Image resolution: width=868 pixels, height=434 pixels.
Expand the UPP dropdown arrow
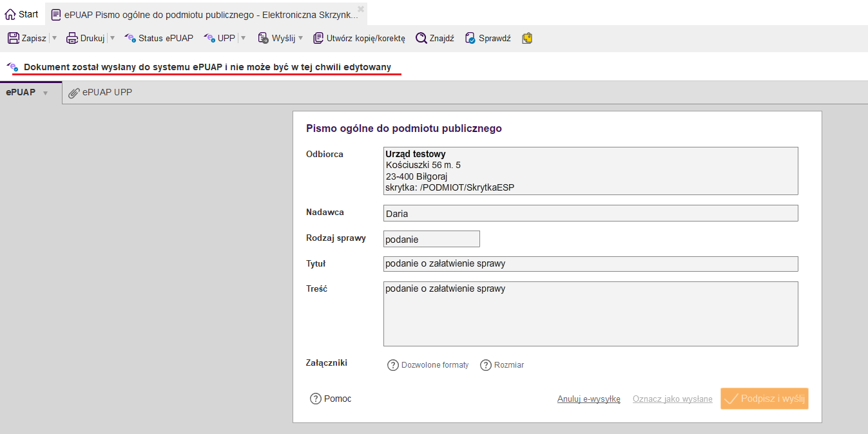(244, 38)
